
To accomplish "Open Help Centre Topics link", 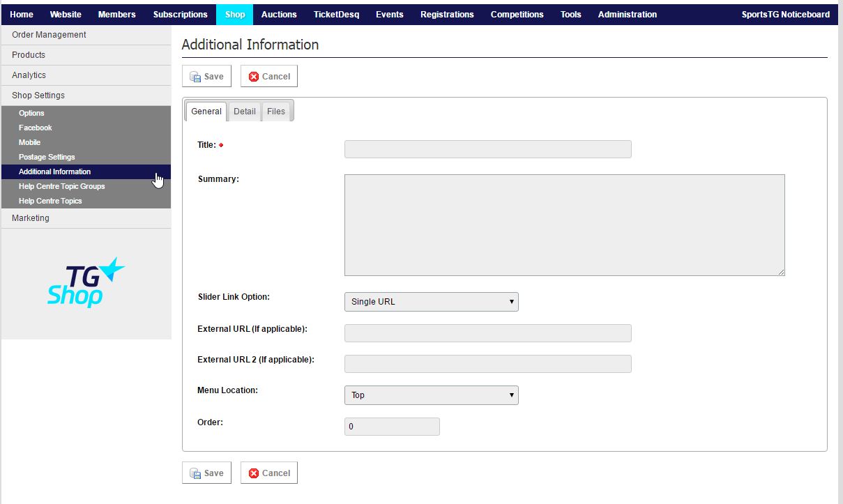I will coord(86,201).
